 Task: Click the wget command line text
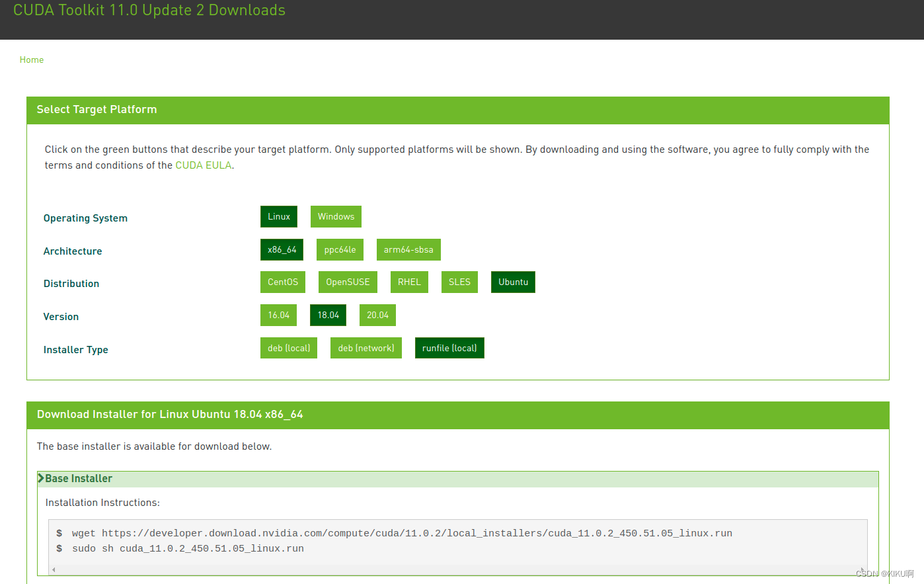point(402,533)
